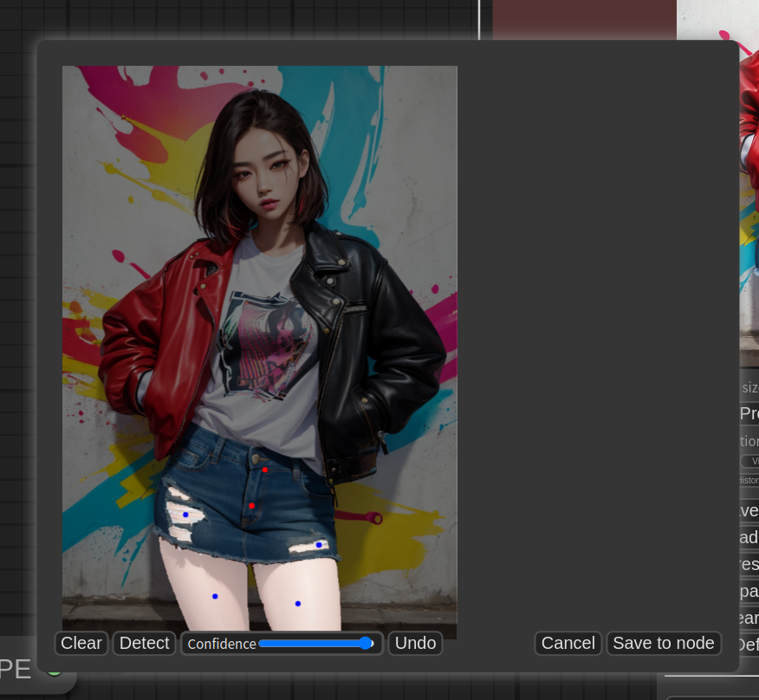This screenshot has width=759, height=700.
Task: Select the lower red point on the skirt
Action: 251,505
